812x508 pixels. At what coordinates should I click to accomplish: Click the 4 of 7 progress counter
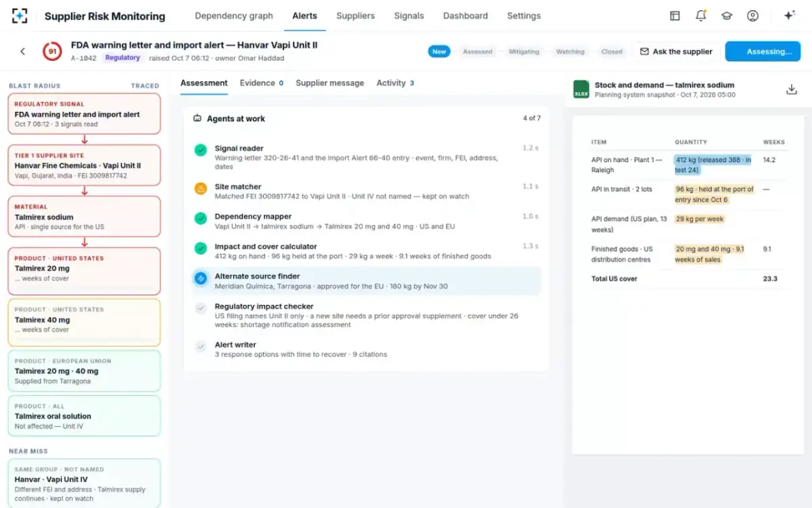coord(531,118)
